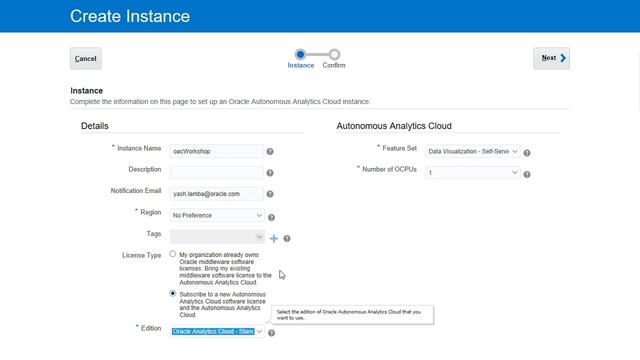Open the Region dropdown showing No Preference
The image size is (640, 360).
click(x=217, y=215)
